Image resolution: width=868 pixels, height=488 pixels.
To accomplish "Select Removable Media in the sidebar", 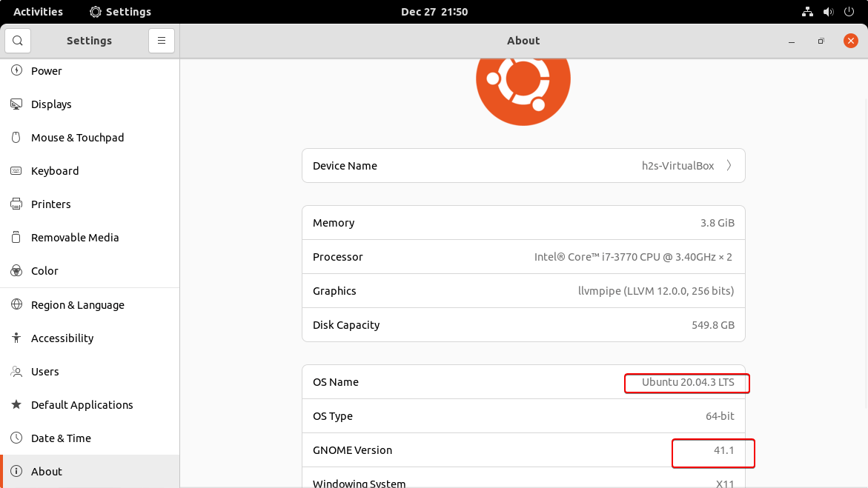I will point(90,238).
